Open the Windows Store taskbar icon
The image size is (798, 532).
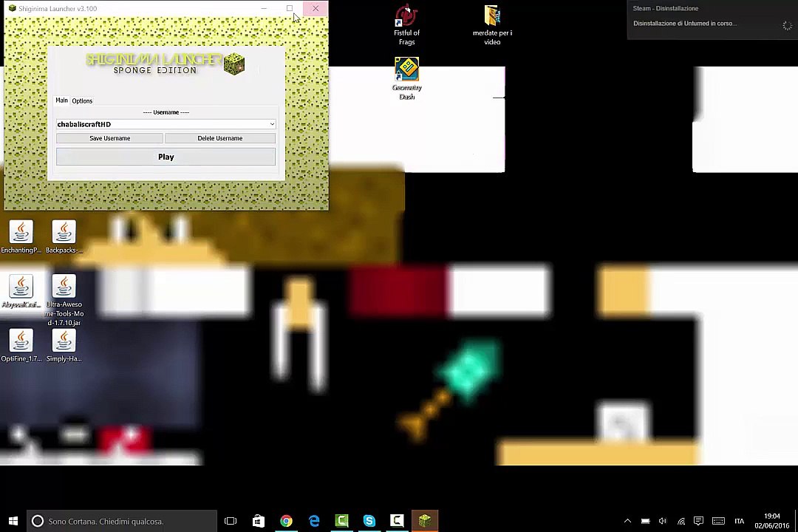pos(259,521)
